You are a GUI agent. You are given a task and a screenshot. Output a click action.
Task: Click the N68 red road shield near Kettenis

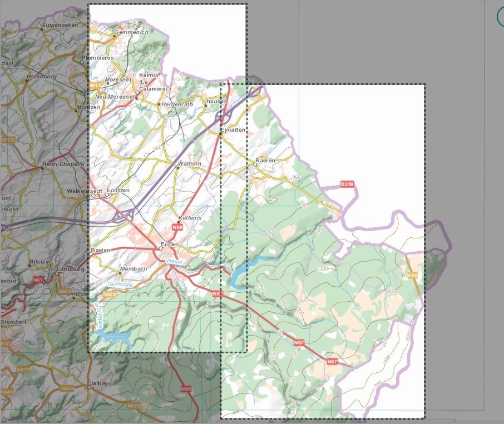pos(177,227)
